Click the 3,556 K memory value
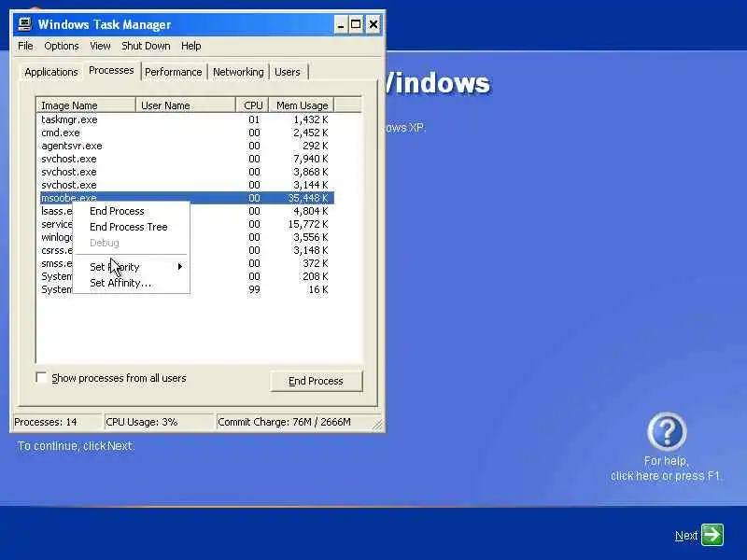Image resolution: width=747 pixels, height=560 pixels. coord(311,237)
